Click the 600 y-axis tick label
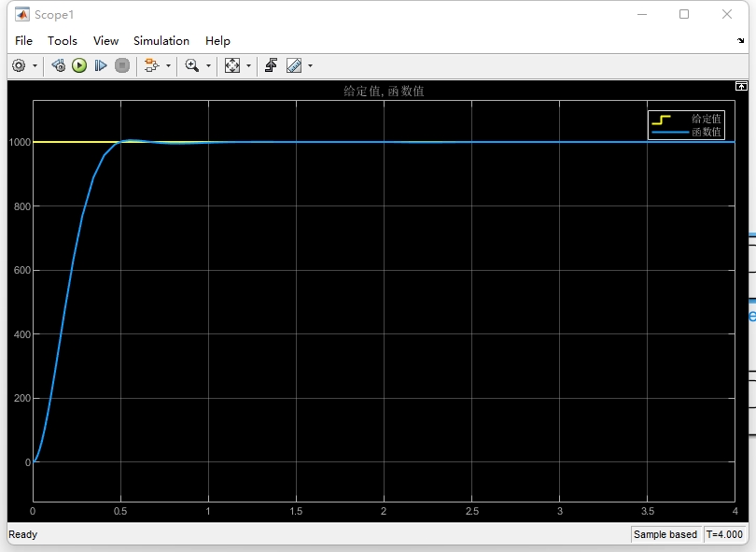Image resolution: width=756 pixels, height=552 pixels. [x=22, y=270]
